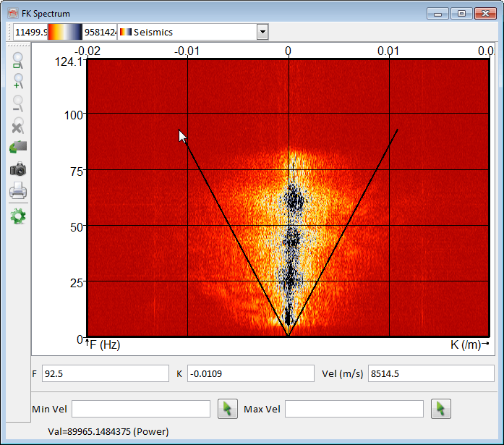Click the F frequency value field
The width and height of the screenshot is (504, 445).
105,373
